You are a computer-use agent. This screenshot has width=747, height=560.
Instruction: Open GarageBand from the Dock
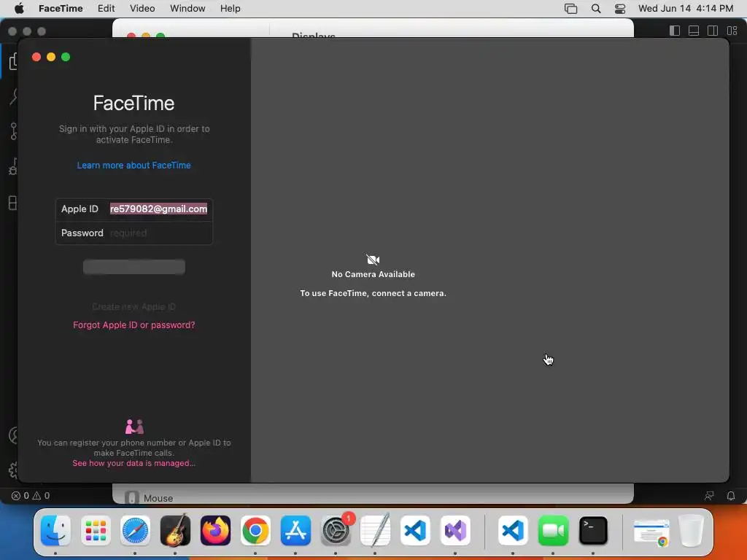(x=175, y=531)
